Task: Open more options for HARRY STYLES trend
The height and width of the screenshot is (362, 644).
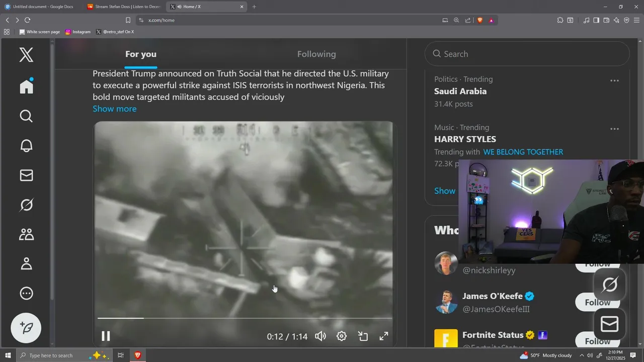Action: [614, 129]
